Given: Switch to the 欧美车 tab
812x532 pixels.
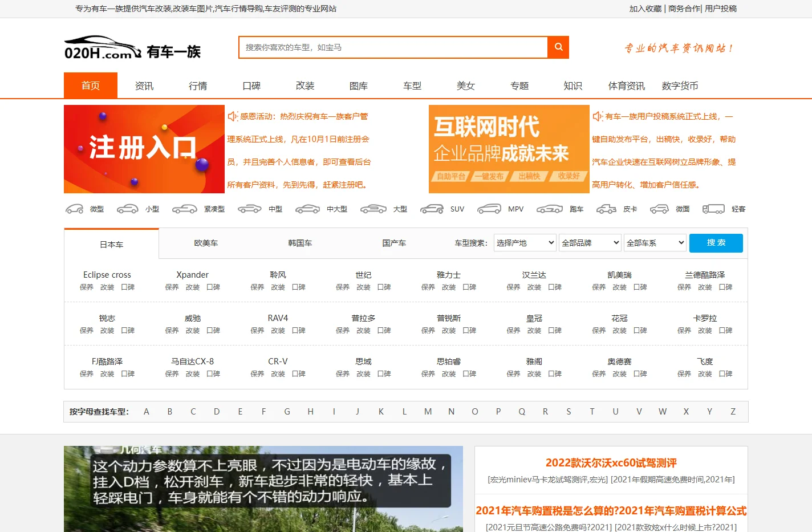Looking at the screenshot, I should (x=206, y=243).
